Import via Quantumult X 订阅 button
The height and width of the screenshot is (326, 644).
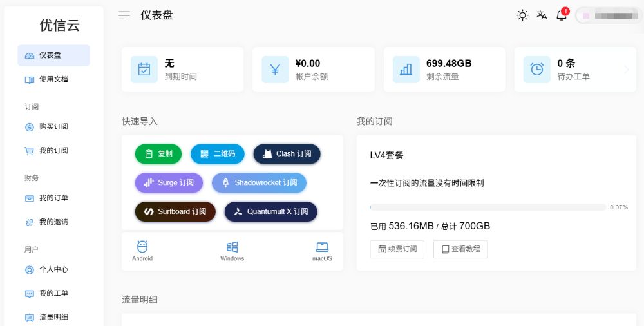pos(270,211)
